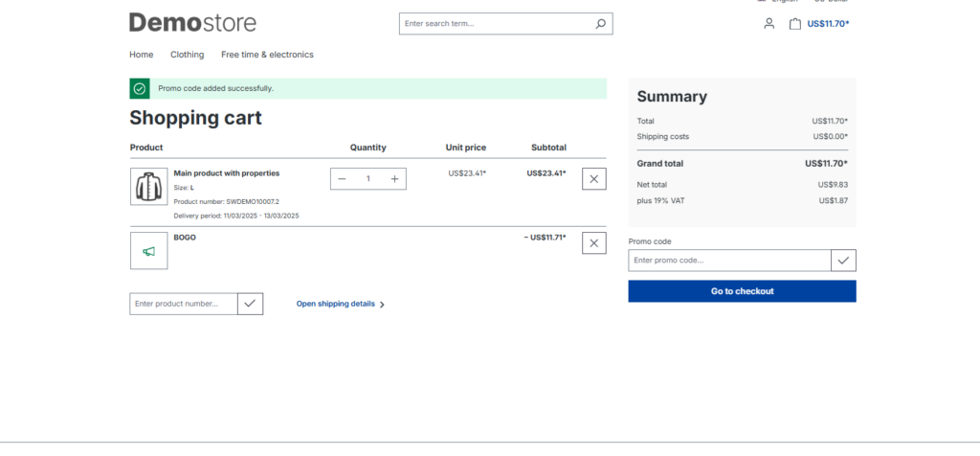Submit promo code with checkmark button
Screen dimensions: 980x456
pyautogui.click(x=843, y=261)
